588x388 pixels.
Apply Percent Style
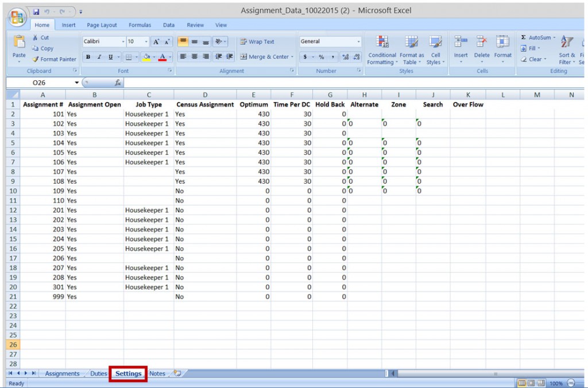322,57
